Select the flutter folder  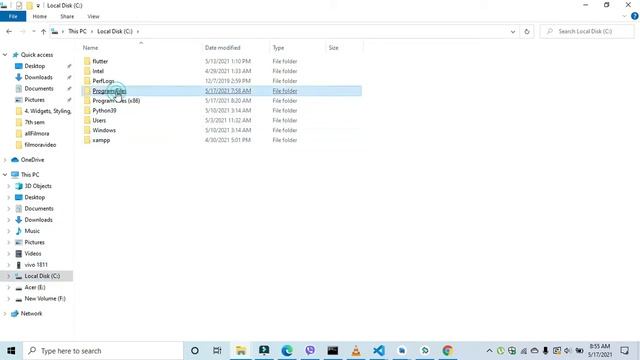tap(100, 61)
